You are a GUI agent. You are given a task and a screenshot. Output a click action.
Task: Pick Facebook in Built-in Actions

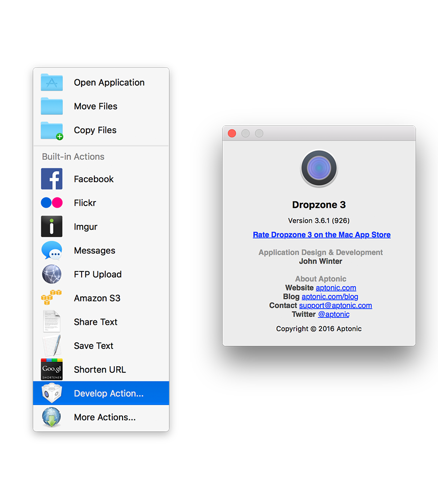point(101,179)
